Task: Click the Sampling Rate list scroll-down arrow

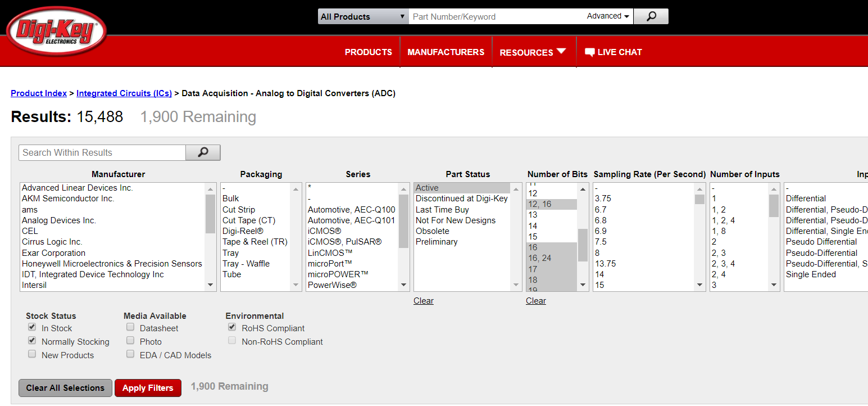Action: (x=699, y=285)
